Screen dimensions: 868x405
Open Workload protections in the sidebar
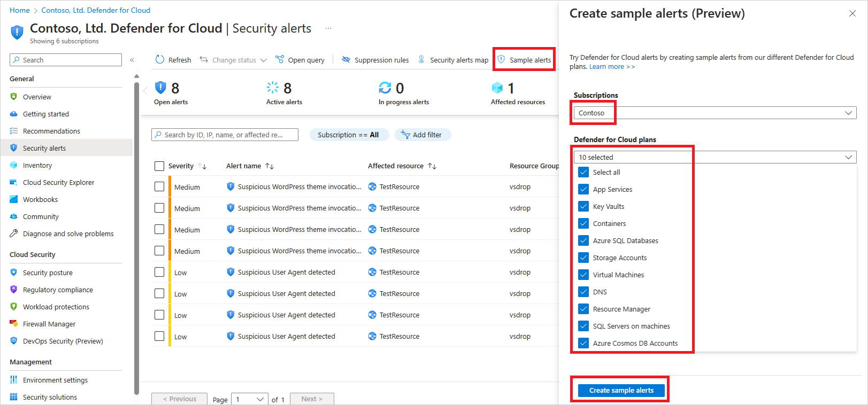coord(56,307)
